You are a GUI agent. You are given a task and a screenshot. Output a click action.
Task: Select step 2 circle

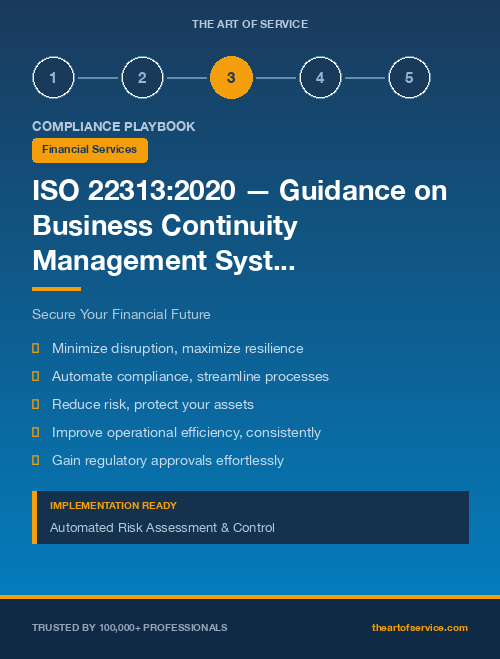click(x=142, y=78)
